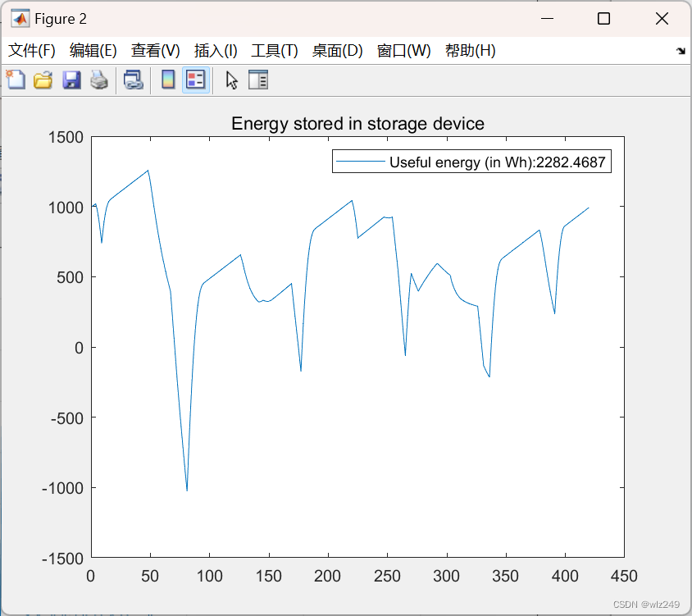Maximize the Figure 2 window
The width and height of the screenshot is (692, 616).
[603, 19]
